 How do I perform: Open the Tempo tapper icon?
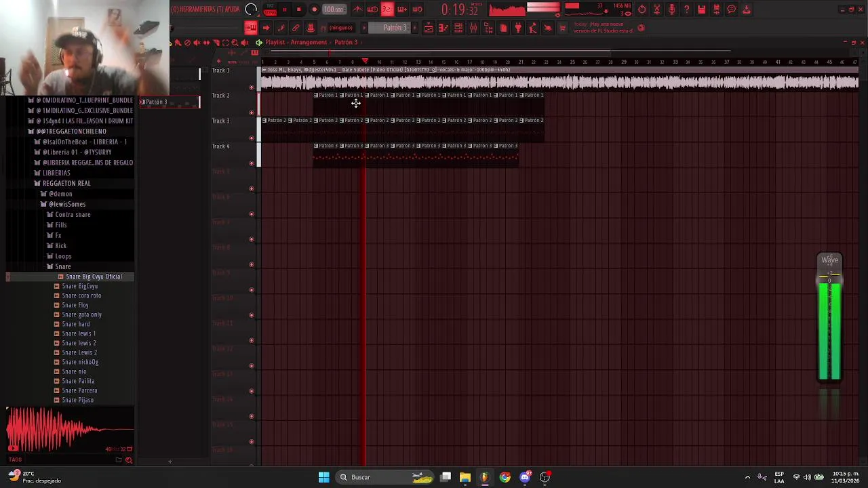click(x=533, y=28)
